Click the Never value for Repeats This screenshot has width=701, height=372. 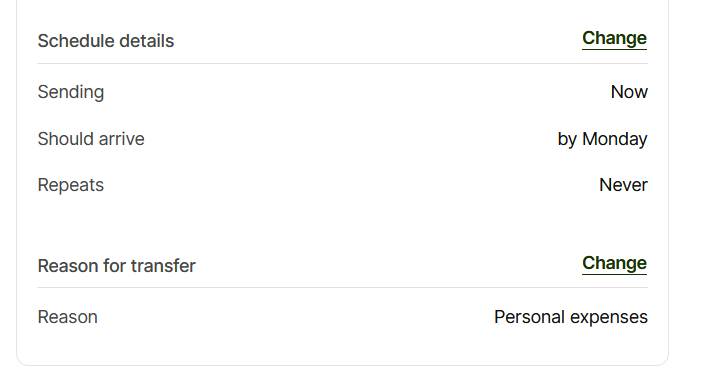coord(623,185)
